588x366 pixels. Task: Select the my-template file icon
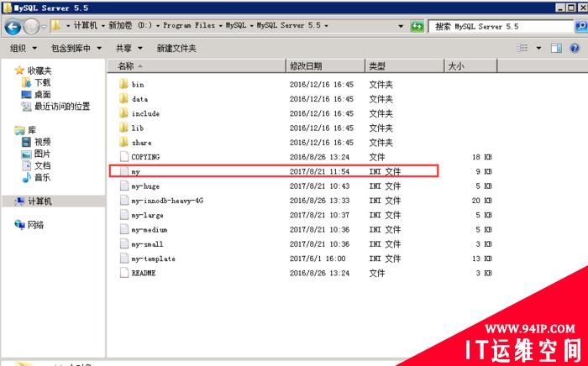click(x=124, y=259)
